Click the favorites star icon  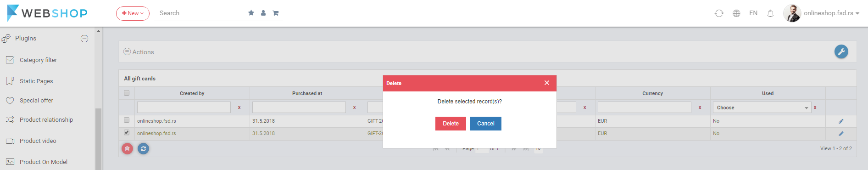point(251,13)
